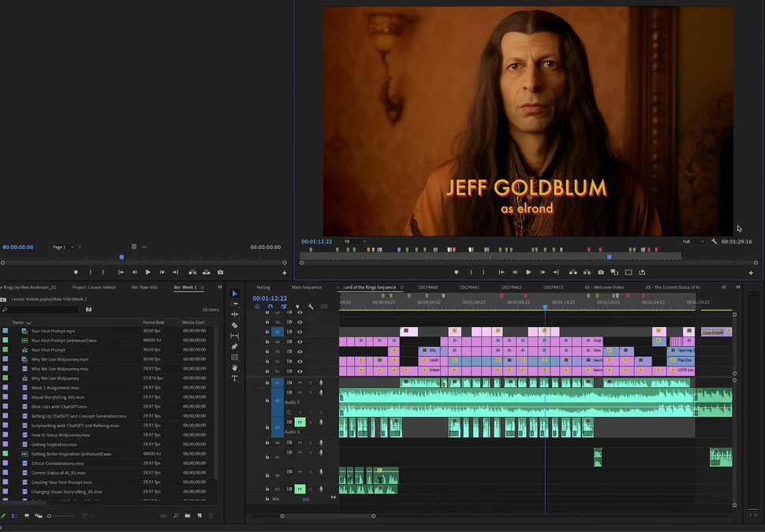Select the Pen tool
Image resolution: width=765 pixels, height=532 pixels.
tap(235, 347)
